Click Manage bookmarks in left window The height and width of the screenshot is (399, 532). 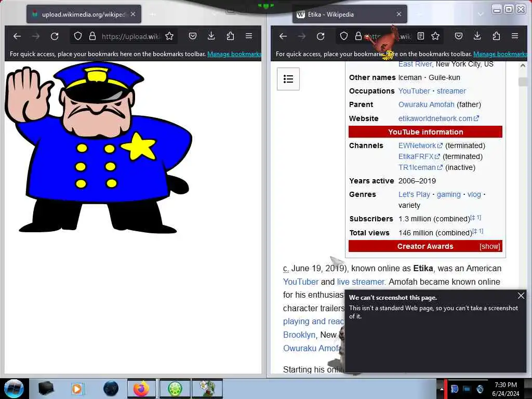point(234,54)
